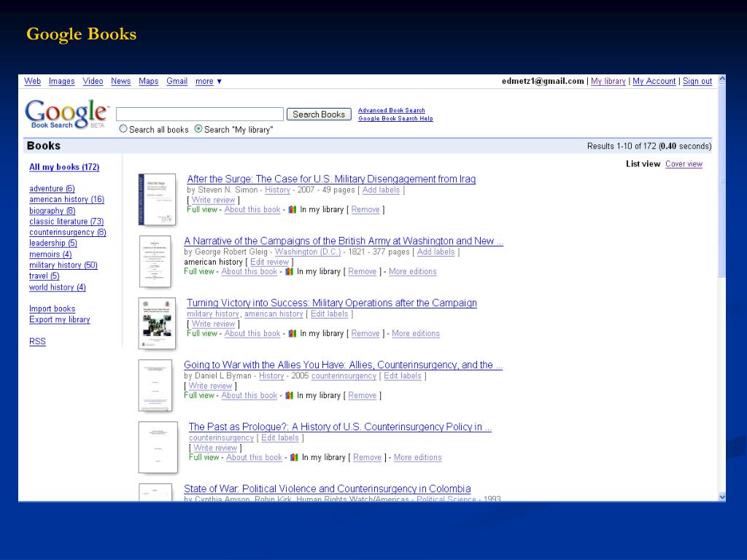Image resolution: width=747 pixels, height=560 pixels.
Task: Select the Search all books radio button
Action: pos(123,128)
